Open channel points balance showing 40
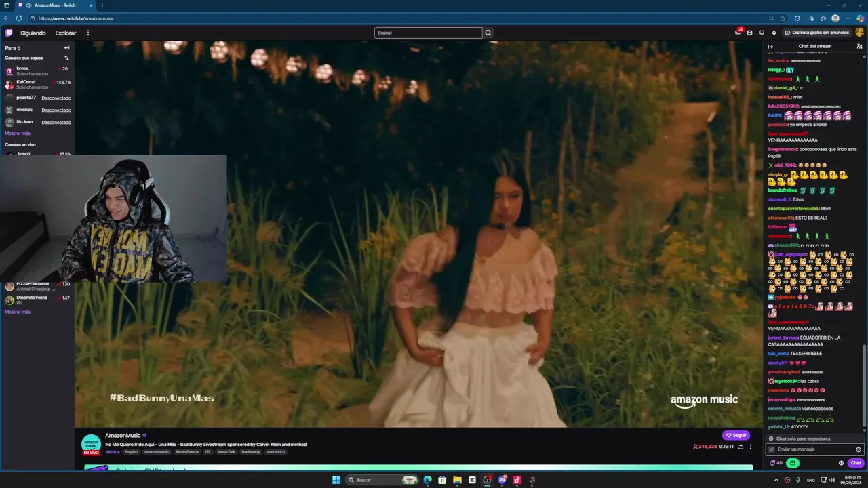Screen dimensions: 868x488 point(776,463)
